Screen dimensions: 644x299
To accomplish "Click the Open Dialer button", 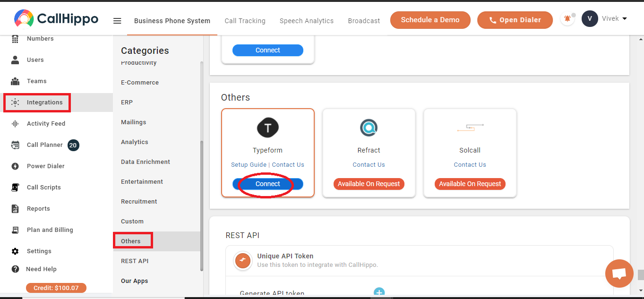I will coord(515,20).
